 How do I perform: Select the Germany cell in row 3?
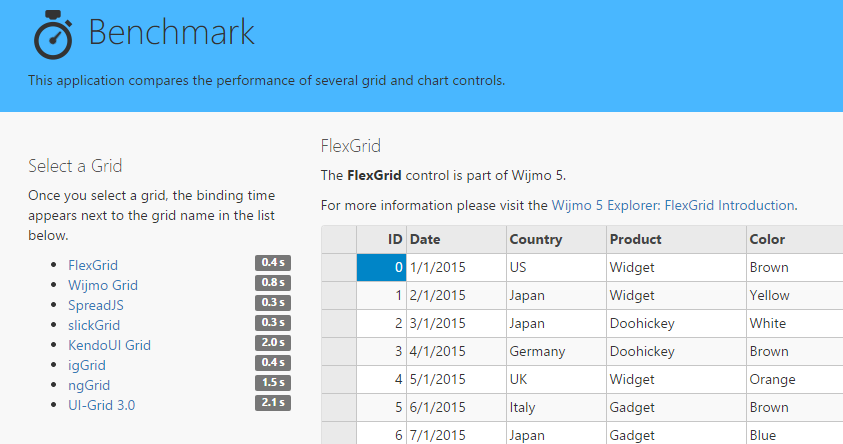coord(556,351)
